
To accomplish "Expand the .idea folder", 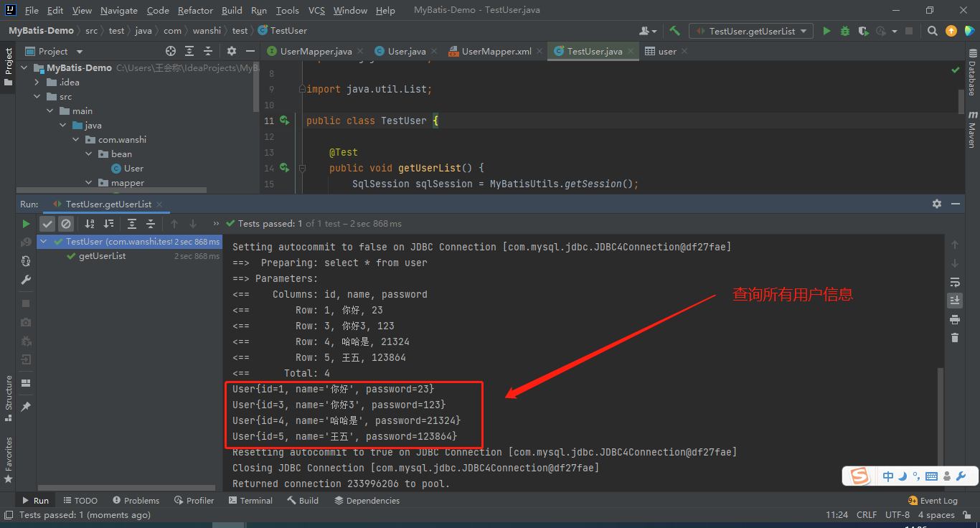I will click(37, 82).
